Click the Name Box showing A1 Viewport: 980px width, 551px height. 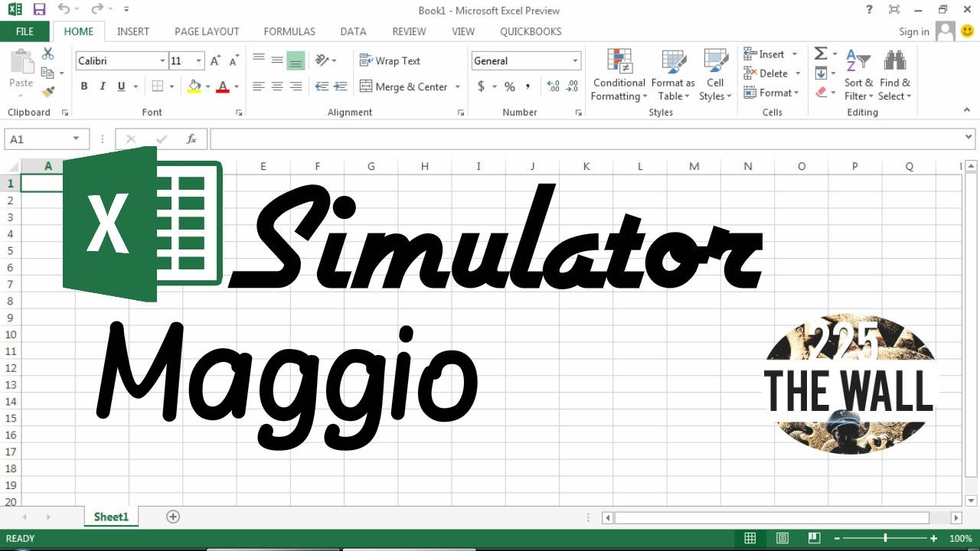[x=46, y=139]
